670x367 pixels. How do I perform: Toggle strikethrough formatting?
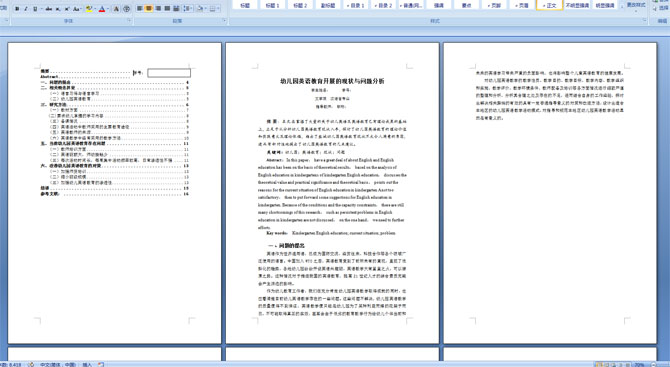pyautogui.click(x=49, y=9)
